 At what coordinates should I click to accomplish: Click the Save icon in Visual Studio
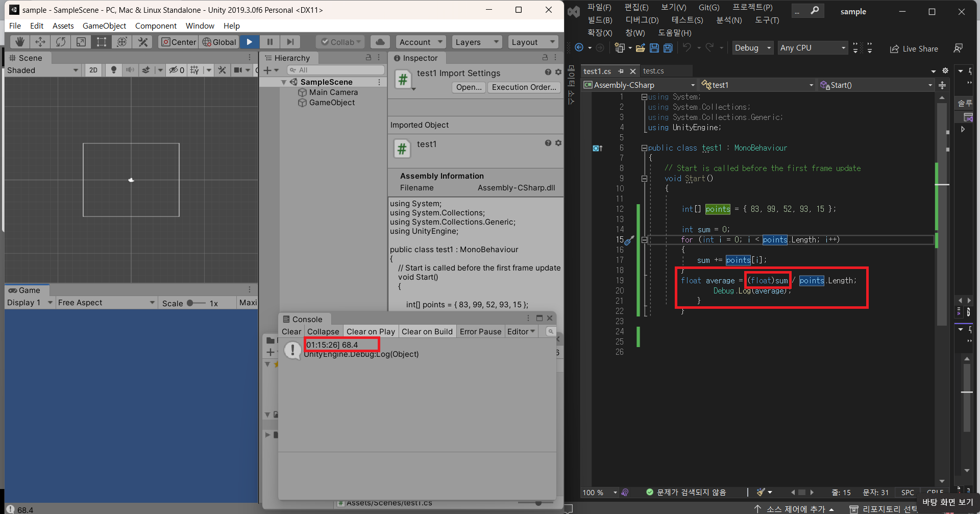tap(654, 48)
